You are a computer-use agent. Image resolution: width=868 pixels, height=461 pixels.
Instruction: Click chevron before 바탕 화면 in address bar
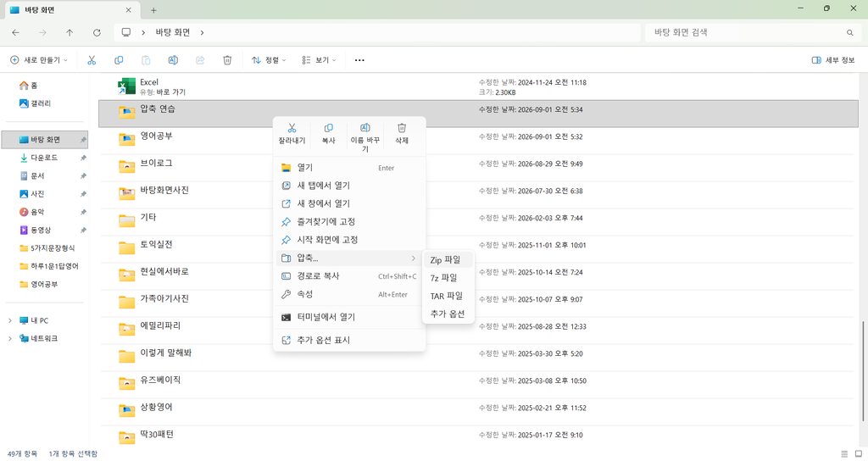click(x=143, y=33)
